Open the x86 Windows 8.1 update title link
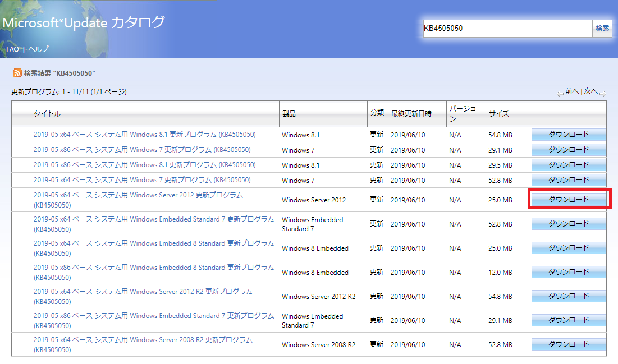This screenshot has width=618, height=364. point(145,165)
